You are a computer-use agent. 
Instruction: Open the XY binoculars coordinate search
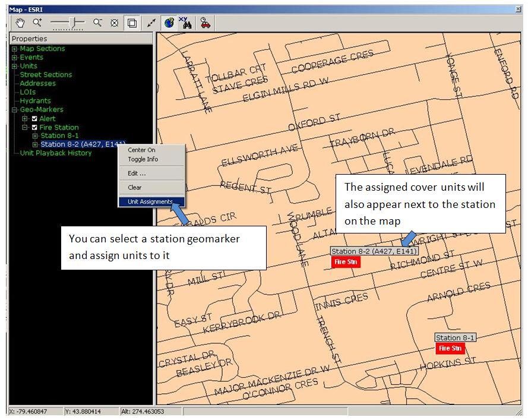click(185, 23)
